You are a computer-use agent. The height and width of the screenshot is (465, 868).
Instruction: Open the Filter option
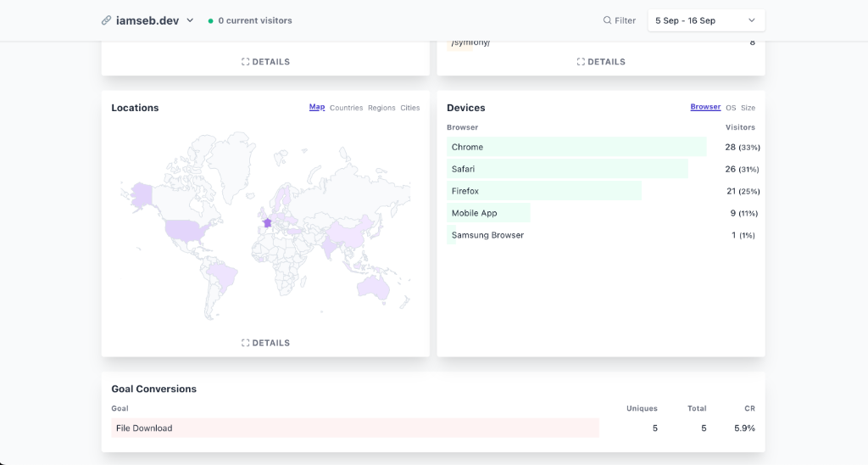[x=620, y=20]
